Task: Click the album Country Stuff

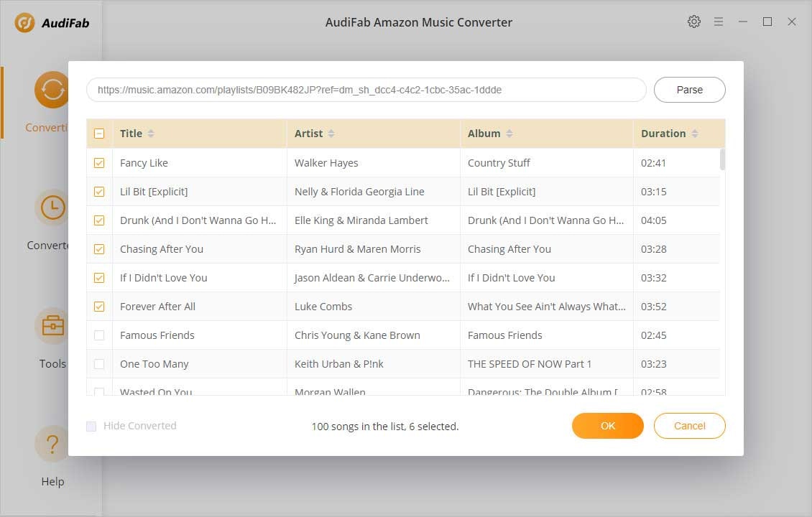Action: (x=499, y=163)
